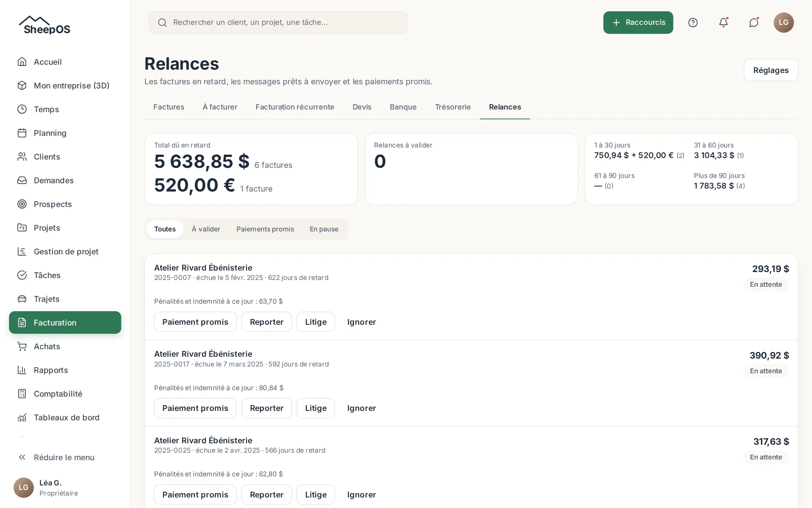Open the Demandes inbox icon
Image resolution: width=812 pixels, height=508 pixels.
click(22, 180)
